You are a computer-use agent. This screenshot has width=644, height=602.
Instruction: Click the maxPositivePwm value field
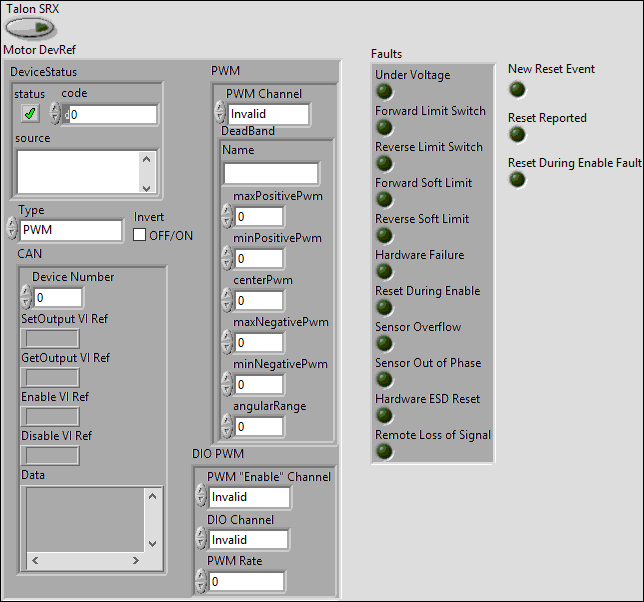258,217
